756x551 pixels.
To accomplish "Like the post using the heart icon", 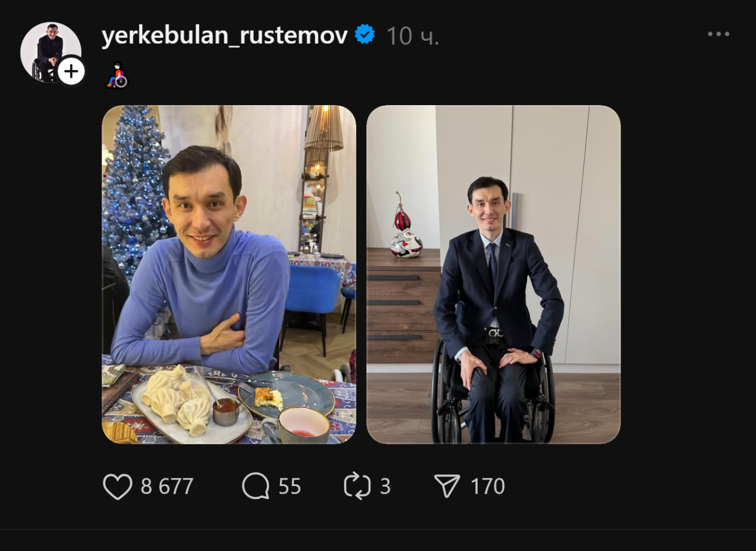I will [118, 485].
